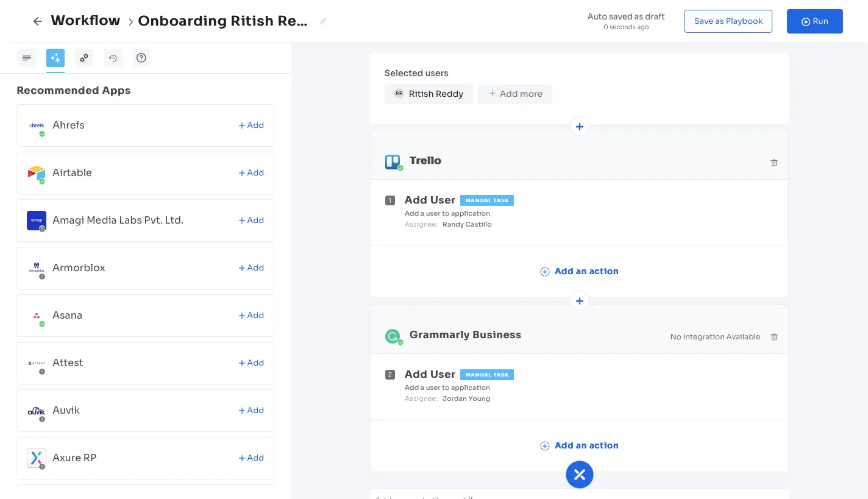
Task: Delete the Grammarly Business block
Action: (774, 337)
